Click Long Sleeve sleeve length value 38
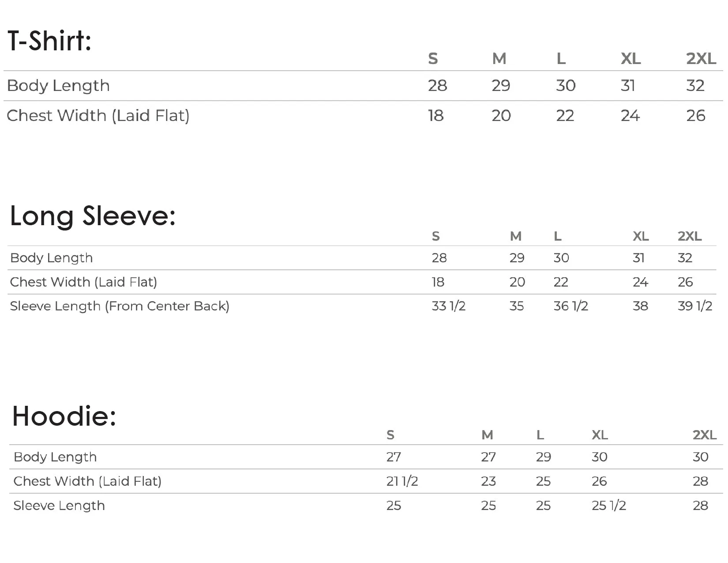This screenshot has height=563, width=728. click(x=640, y=306)
